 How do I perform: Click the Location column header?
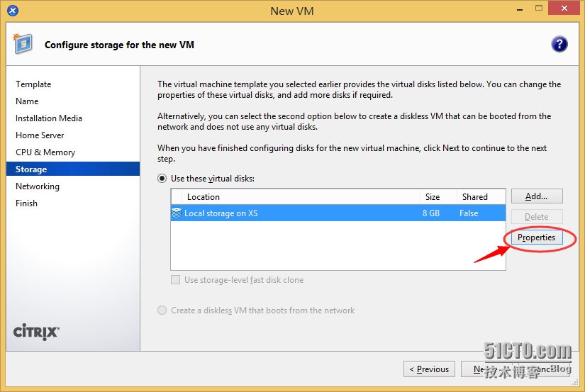click(x=204, y=197)
